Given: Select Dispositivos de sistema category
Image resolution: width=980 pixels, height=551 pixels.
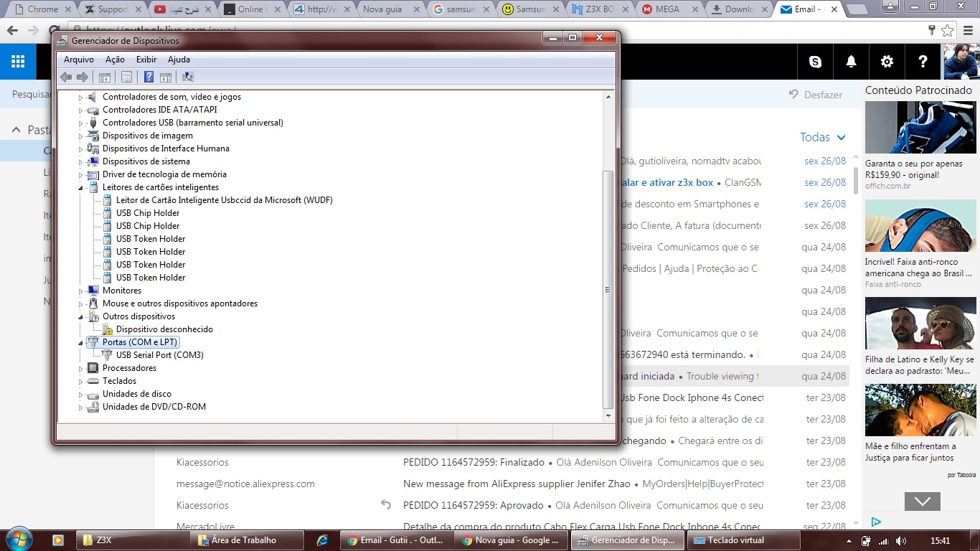Looking at the screenshot, I should [x=146, y=161].
